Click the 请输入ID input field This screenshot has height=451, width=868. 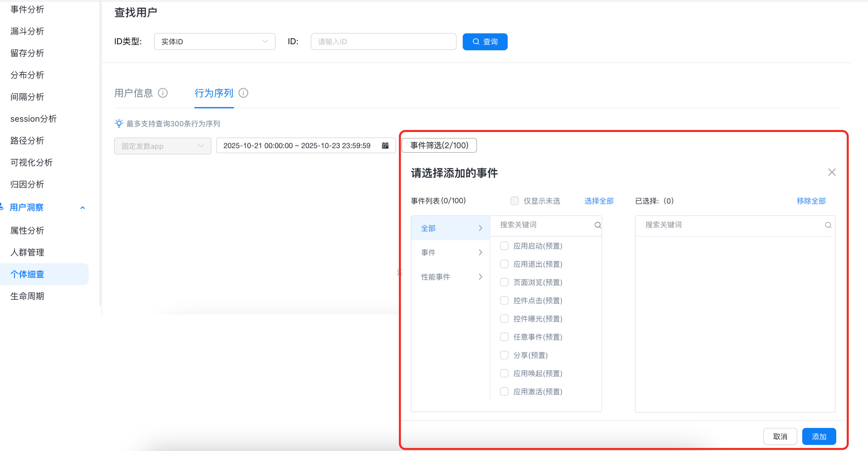[383, 42]
